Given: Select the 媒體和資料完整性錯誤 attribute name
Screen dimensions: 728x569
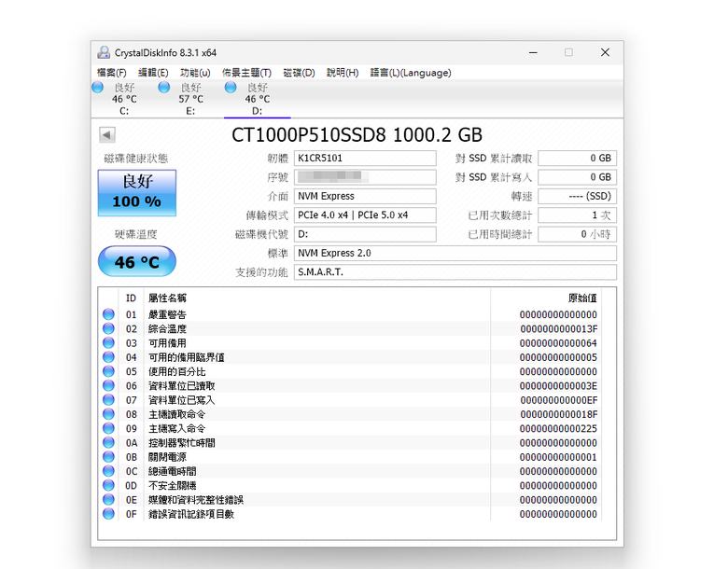Looking at the screenshot, I should [x=196, y=500].
